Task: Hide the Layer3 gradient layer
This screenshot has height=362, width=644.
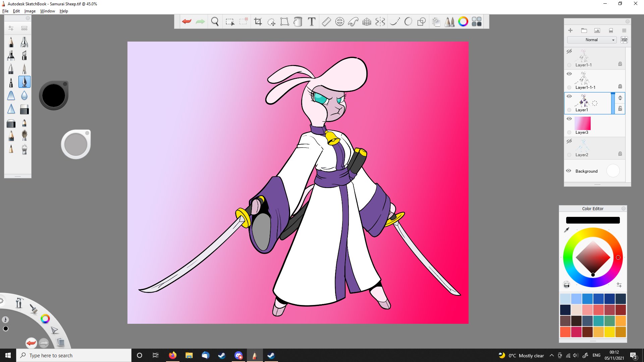Action: (569, 119)
